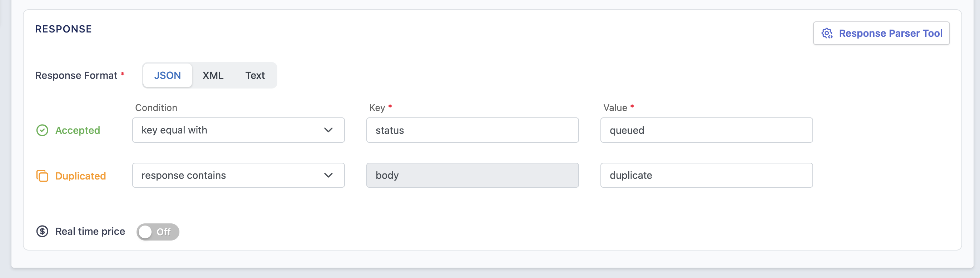Select XML response format

click(213, 75)
